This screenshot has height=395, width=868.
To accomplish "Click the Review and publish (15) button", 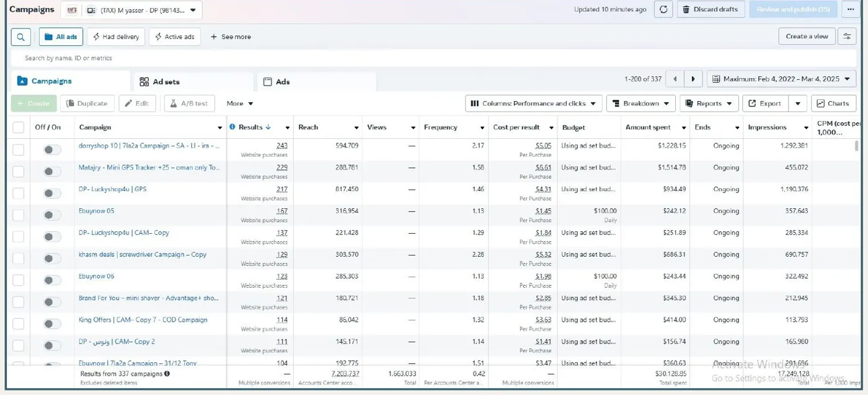I will 793,9.
